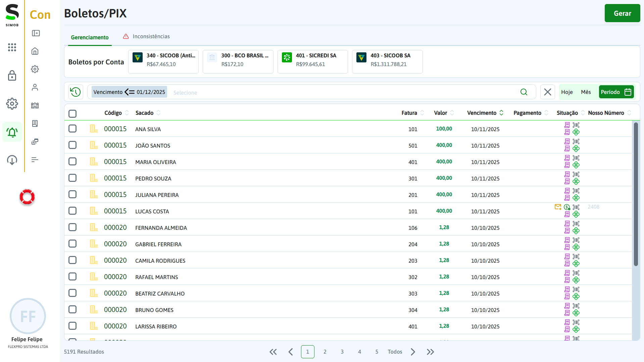
Task: Click the envelope icon in LUCAS COSTA row
Action: pyautogui.click(x=558, y=207)
